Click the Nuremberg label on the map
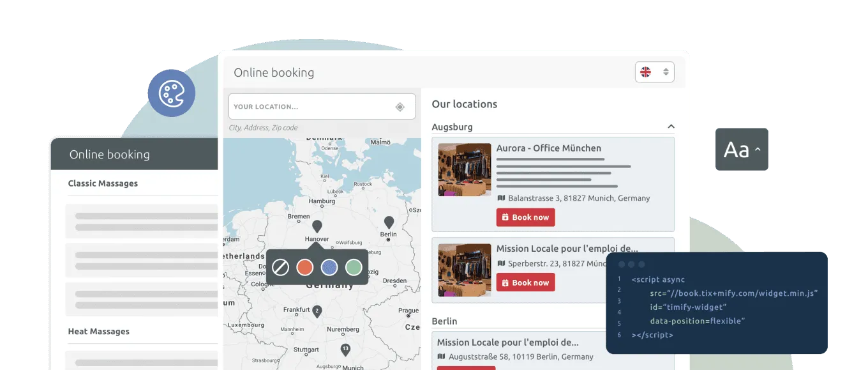 click(x=343, y=330)
